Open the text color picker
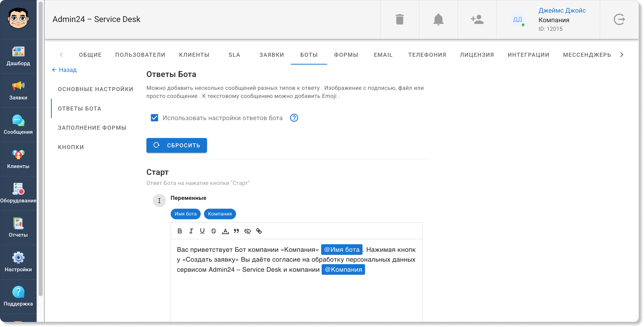This screenshot has width=644, height=327. point(225,231)
